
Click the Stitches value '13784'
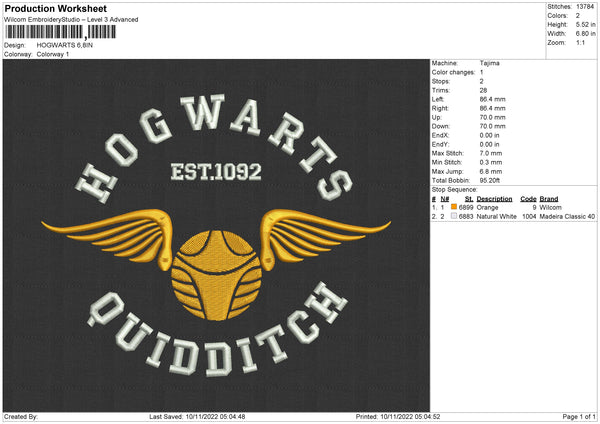[585, 7]
